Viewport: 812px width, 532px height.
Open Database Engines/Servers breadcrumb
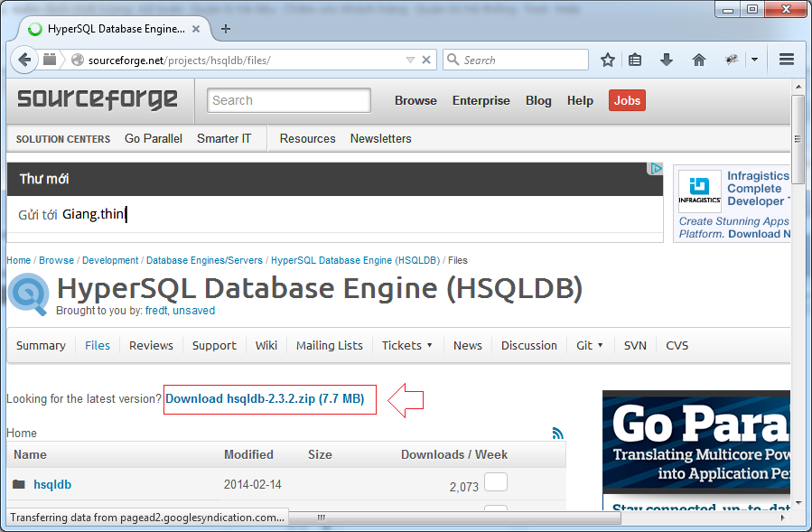204,260
